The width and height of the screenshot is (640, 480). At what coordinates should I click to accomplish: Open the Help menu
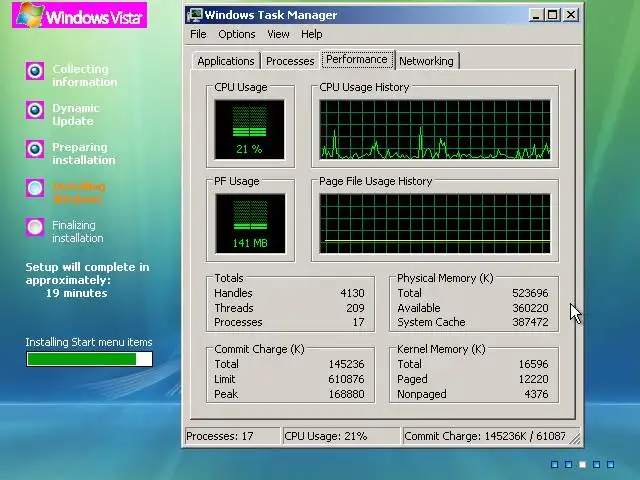point(312,34)
